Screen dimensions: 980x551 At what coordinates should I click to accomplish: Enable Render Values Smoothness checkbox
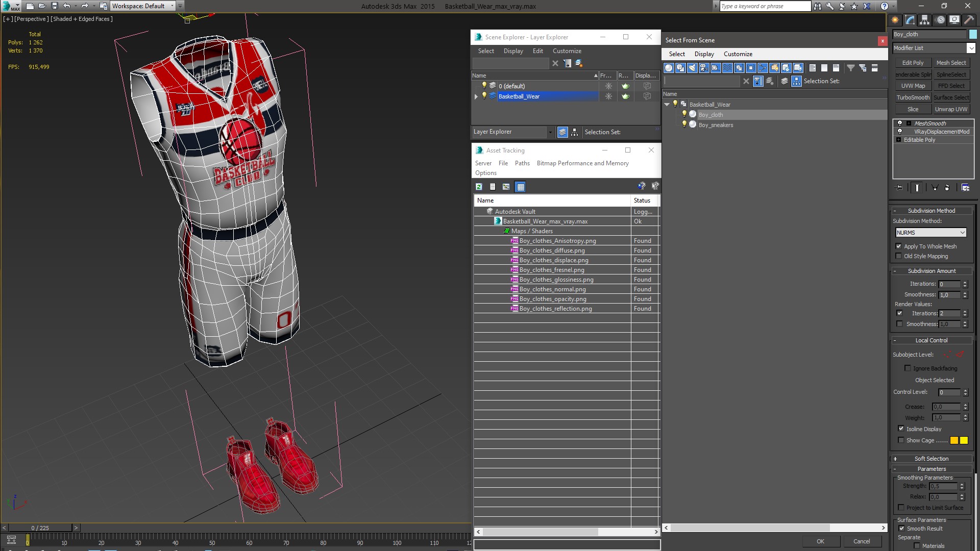[x=899, y=324]
